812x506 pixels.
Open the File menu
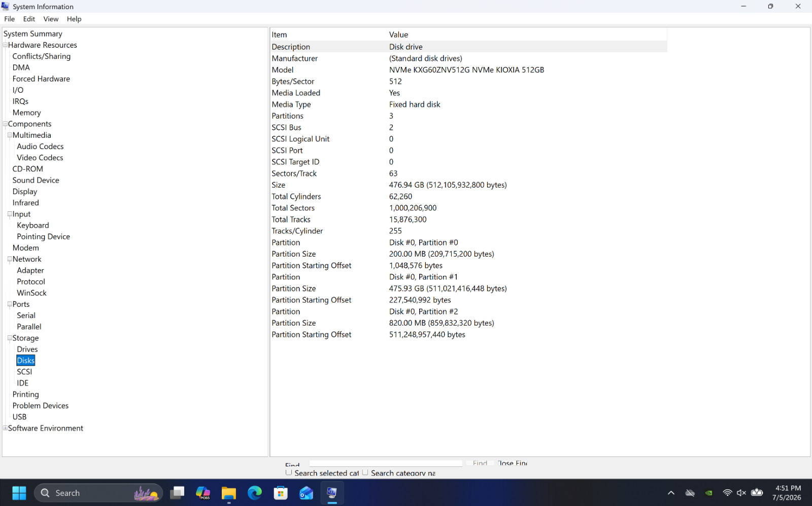10,19
